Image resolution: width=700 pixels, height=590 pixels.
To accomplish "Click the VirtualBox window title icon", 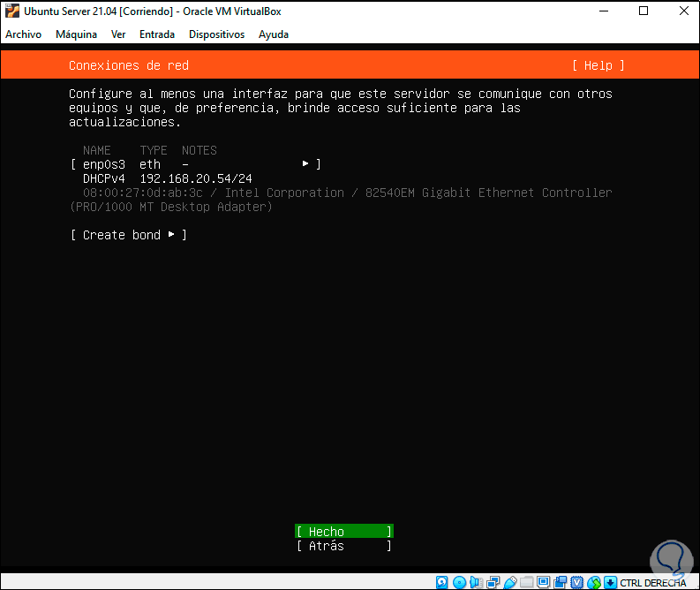I will [x=12, y=11].
